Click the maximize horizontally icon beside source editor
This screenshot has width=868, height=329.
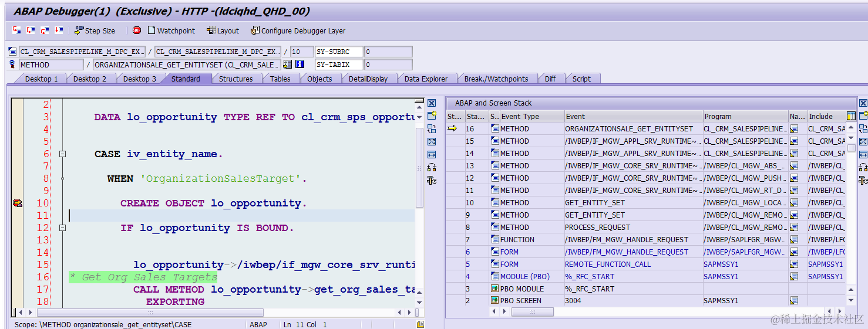(x=432, y=154)
